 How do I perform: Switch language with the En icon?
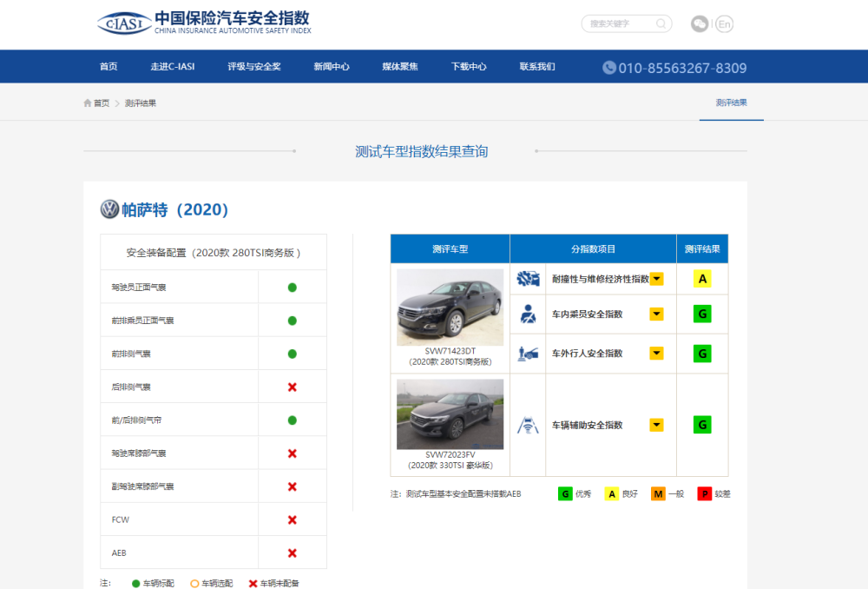pyautogui.click(x=724, y=24)
